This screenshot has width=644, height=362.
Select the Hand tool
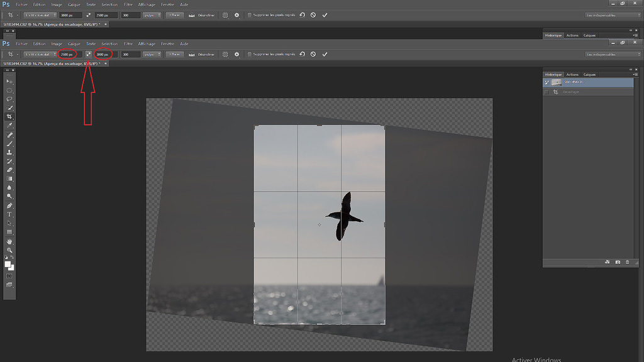tap(10, 241)
